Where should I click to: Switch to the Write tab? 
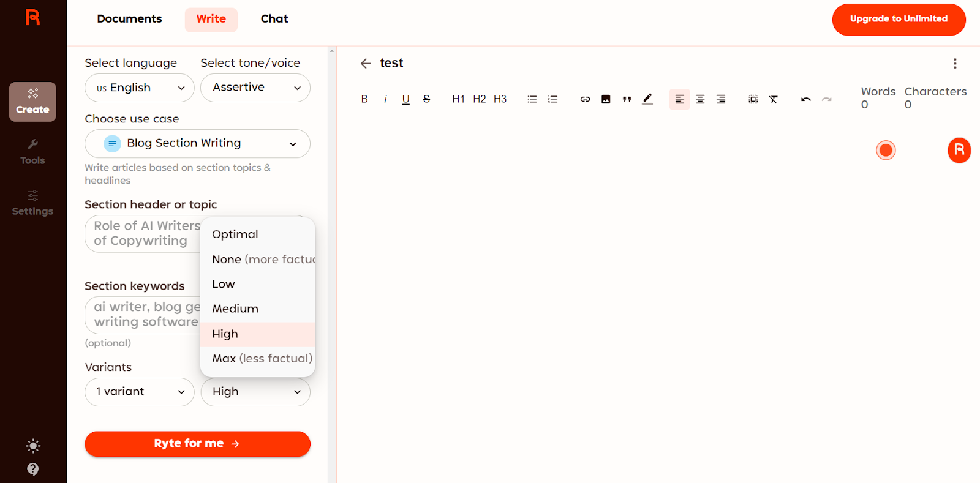coord(211,19)
